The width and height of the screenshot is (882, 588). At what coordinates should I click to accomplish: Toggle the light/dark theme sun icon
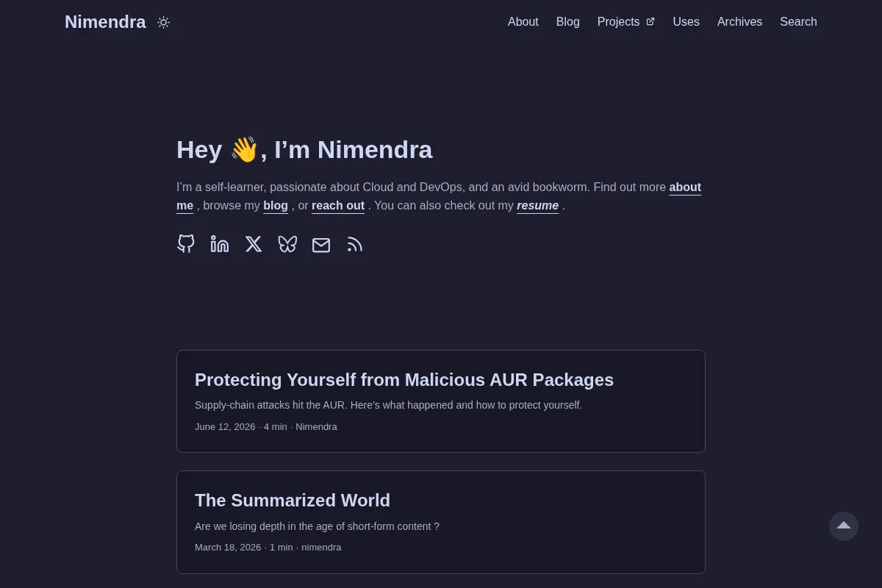point(163,22)
